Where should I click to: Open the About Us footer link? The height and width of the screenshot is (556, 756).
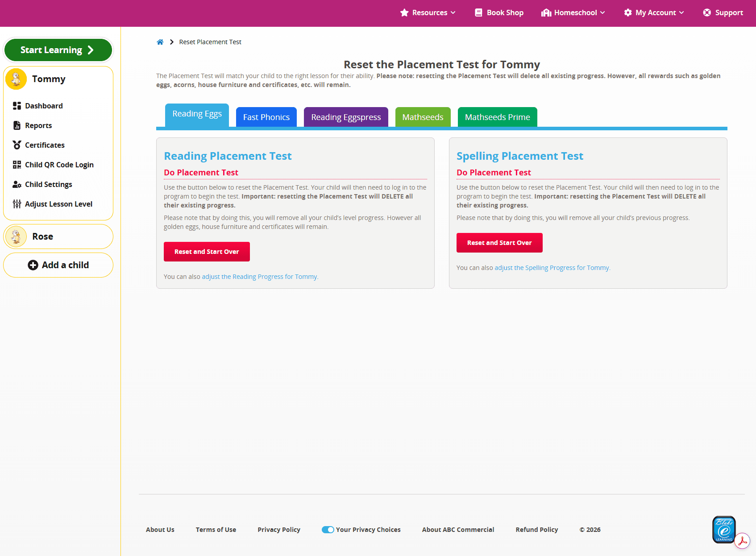point(160,530)
